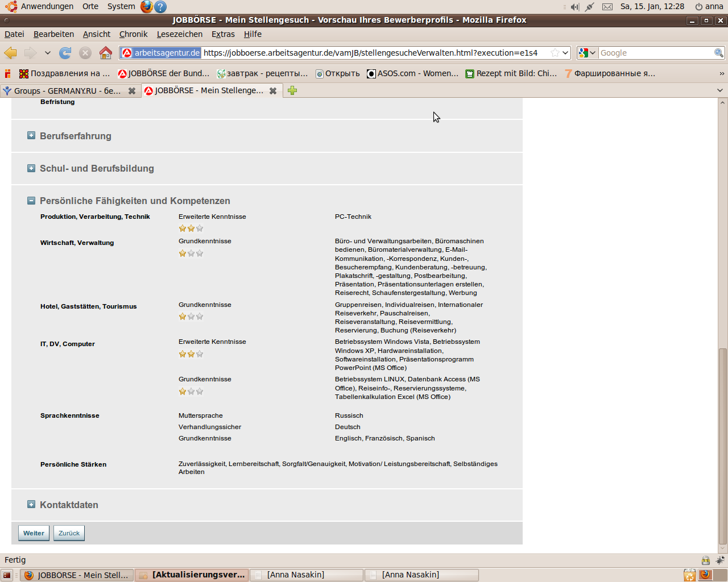Viewport: 728px width, 582px height.
Task: Click into the Google search field
Action: [x=655, y=53]
